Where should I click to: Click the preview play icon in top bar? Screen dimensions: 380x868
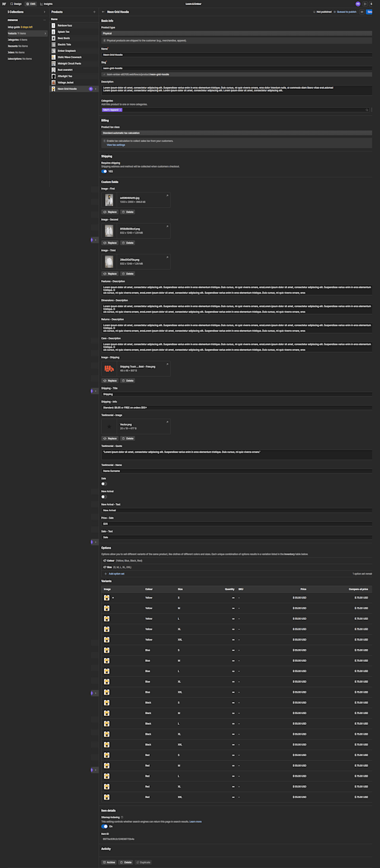coord(365,3)
